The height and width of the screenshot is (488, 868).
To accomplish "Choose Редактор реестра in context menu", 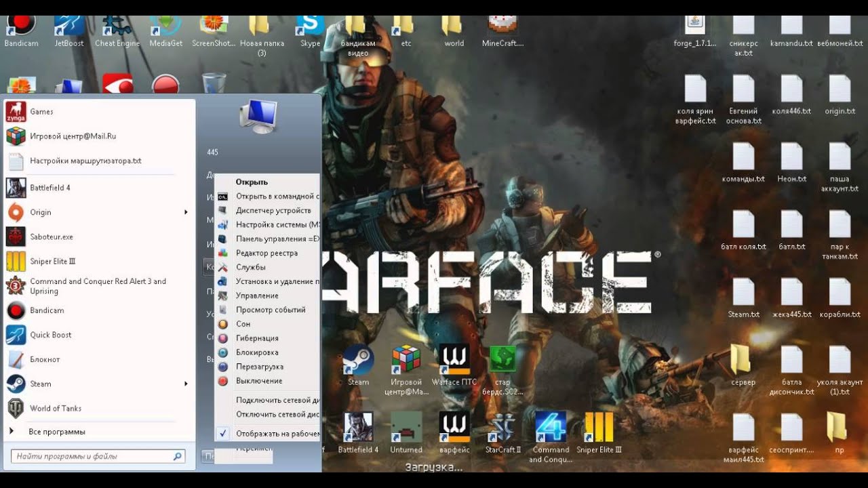I will (268, 253).
